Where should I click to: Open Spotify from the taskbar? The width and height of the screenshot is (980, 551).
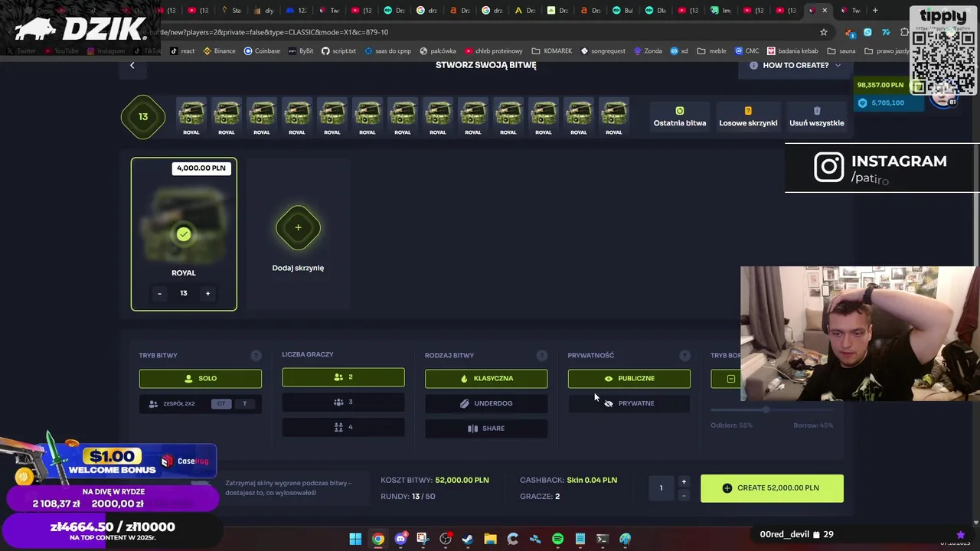pos(557,539)
